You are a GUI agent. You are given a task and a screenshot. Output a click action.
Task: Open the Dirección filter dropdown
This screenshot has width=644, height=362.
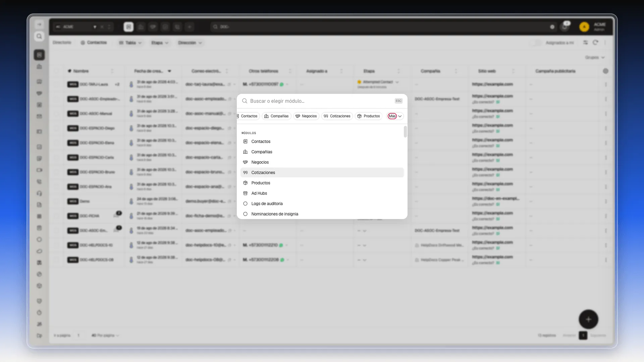coord(190,43)
